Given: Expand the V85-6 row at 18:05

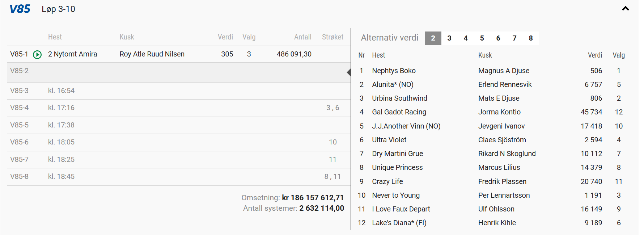Looking at the screenshot, I should pyautogui.click(x=177, y=142).
